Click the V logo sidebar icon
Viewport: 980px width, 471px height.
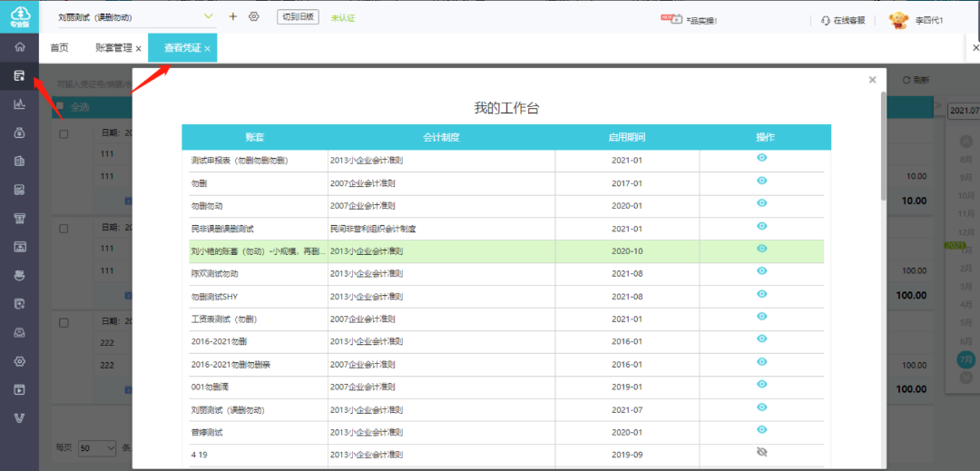point(19,417)
